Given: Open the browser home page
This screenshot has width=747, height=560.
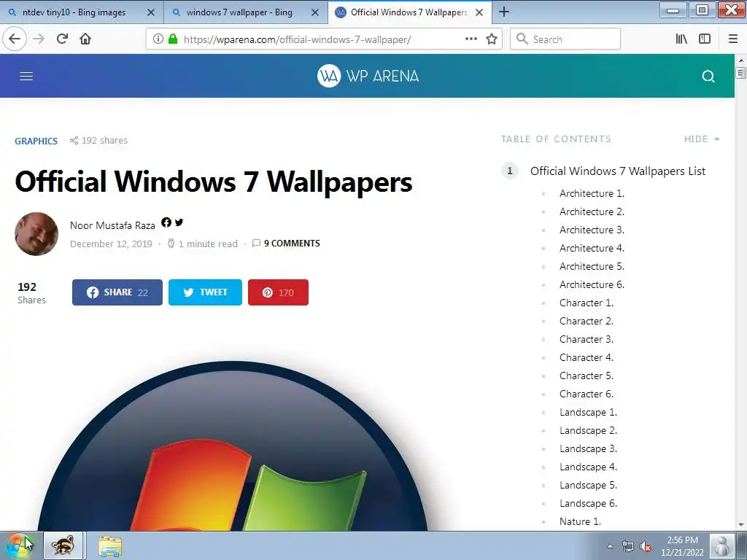Looking at the screenshot, I should click(x=85, y=39).
